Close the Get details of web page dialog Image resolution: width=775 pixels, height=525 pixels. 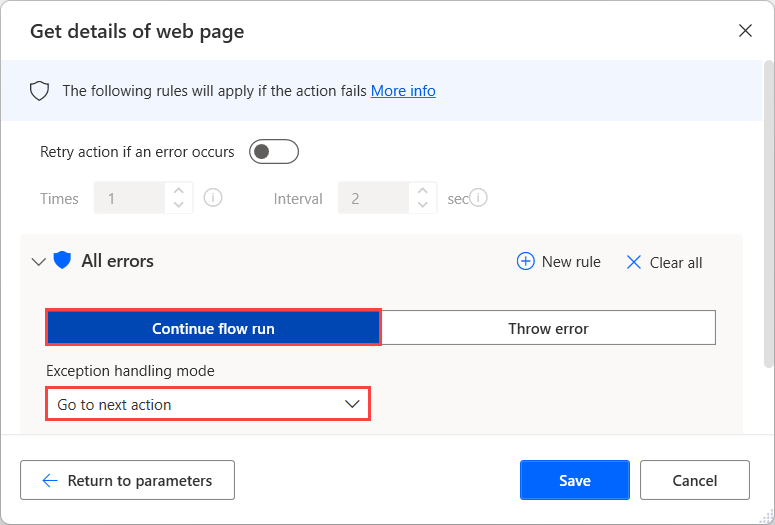(745, 31)
